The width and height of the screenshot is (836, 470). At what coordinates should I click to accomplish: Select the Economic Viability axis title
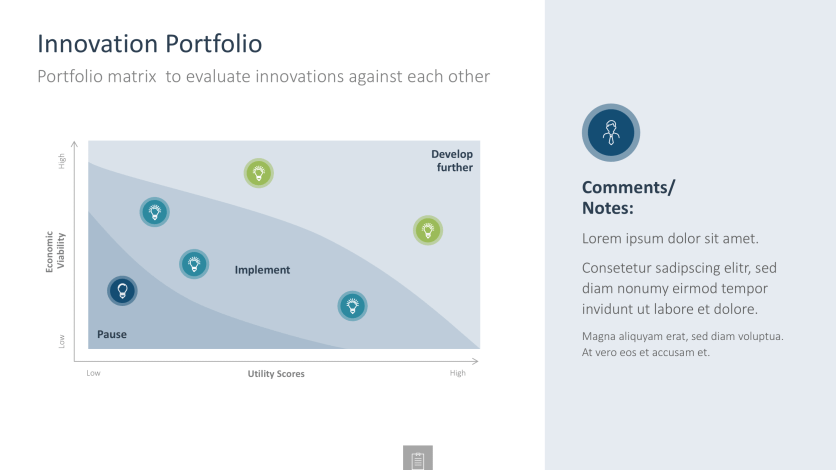coord(55,252)
